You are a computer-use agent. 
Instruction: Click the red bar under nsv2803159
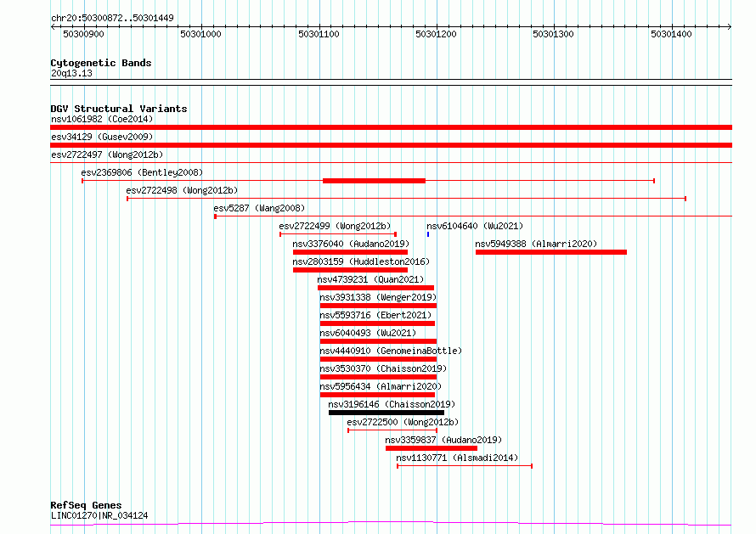point(351,270)
